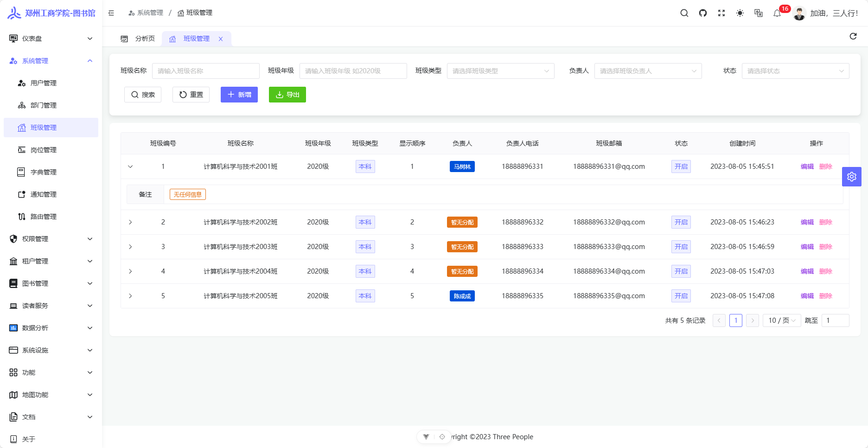
Task: Focus the 班级年级 input field
Action: tap(353, 71)
